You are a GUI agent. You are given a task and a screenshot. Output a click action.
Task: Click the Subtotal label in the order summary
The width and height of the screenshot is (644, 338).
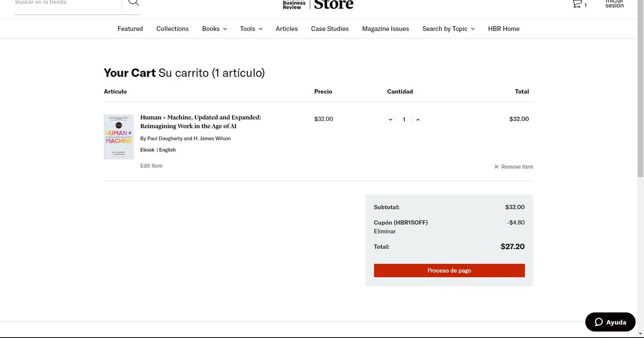tap(386, 207)
